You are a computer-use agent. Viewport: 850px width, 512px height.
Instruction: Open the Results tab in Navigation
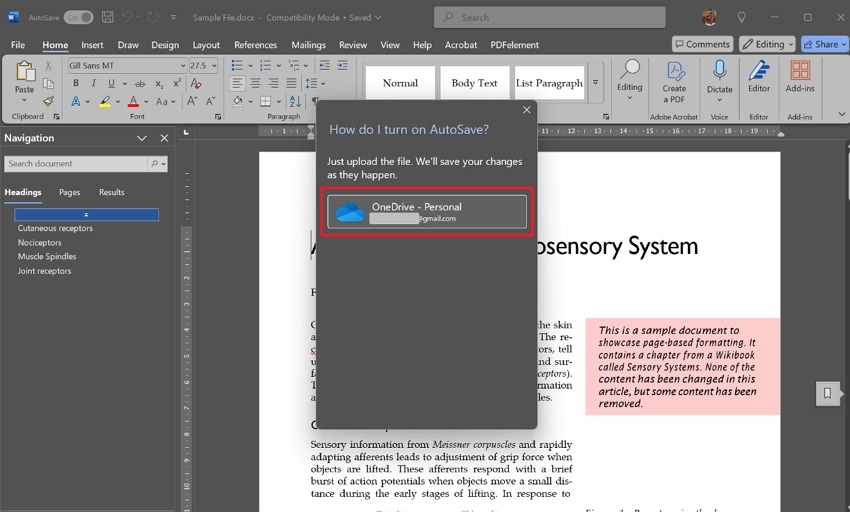[112, 193]
